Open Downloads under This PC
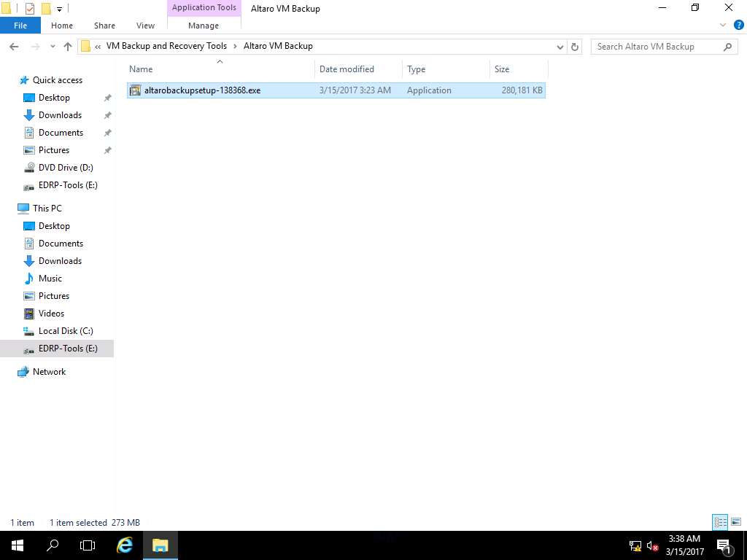The height and width of the screenshot is (560, 747). (x=60, y=261)
